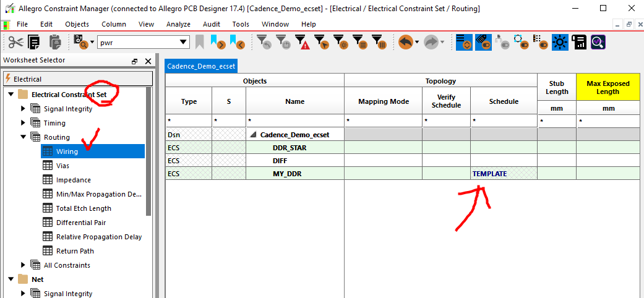The width and height of the screenshot is (644, 298).
Task: Toggle the expand/collapse rows icon
Action: [x=464, y=42]
